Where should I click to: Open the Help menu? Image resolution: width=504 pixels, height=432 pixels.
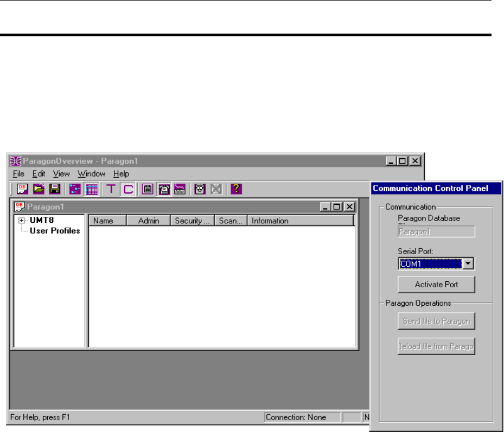[121, 174]
